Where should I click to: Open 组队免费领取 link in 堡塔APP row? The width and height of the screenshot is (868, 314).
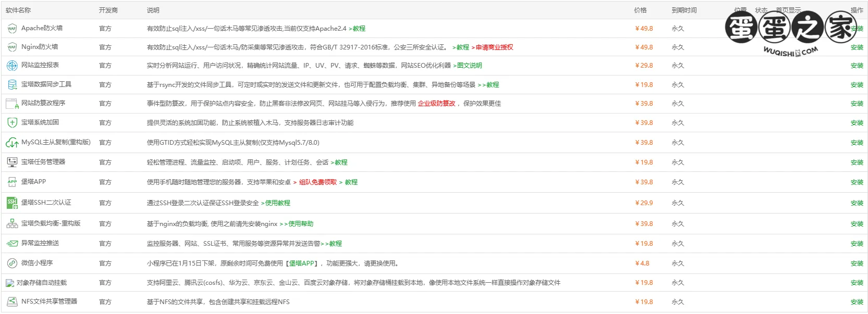(318, 182)
